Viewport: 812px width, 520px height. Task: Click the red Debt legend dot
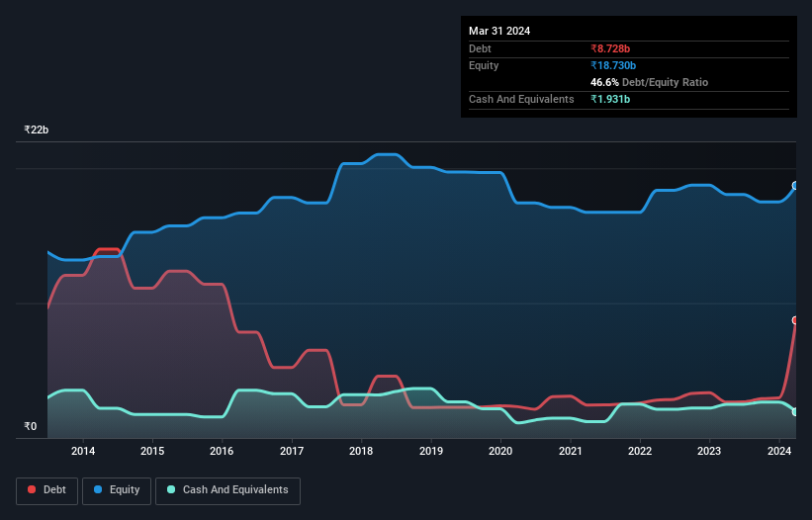[x=32, y=489]
